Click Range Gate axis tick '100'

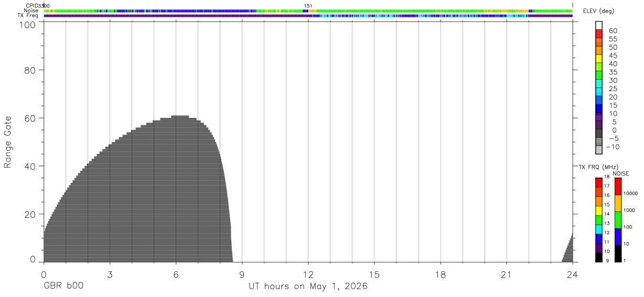27,24
